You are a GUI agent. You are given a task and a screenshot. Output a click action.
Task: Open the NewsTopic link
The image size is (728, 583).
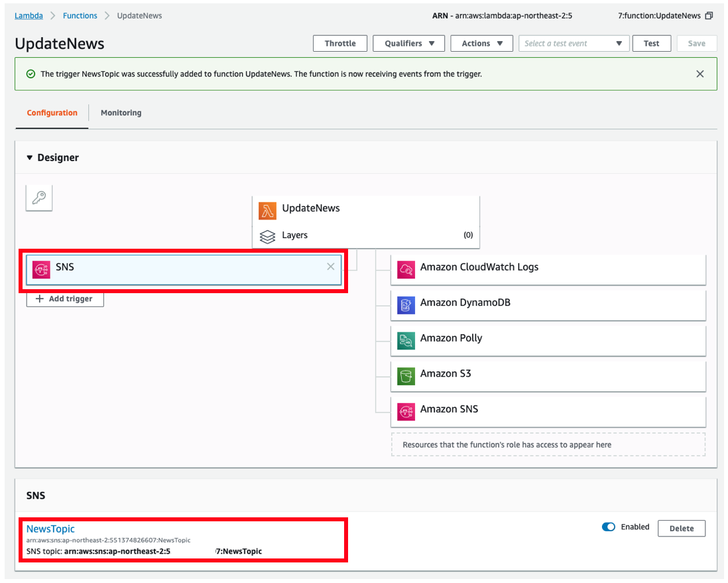pos(50,529)
